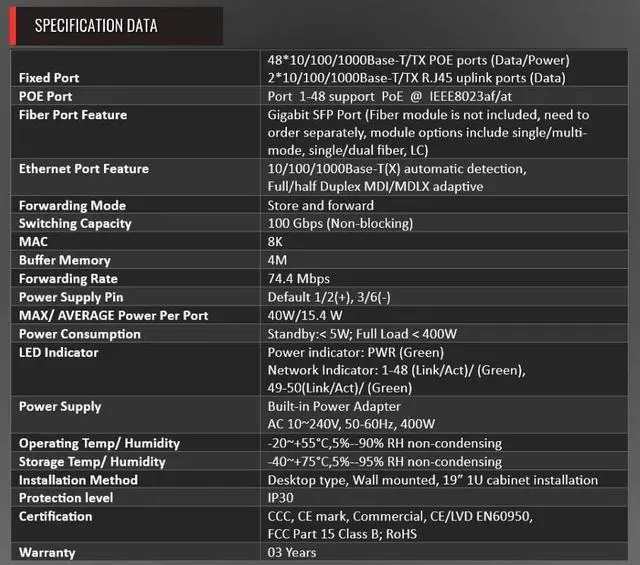This screenshot has width=640, height=565.
Task: Select the Certification label
Action: 56,516
